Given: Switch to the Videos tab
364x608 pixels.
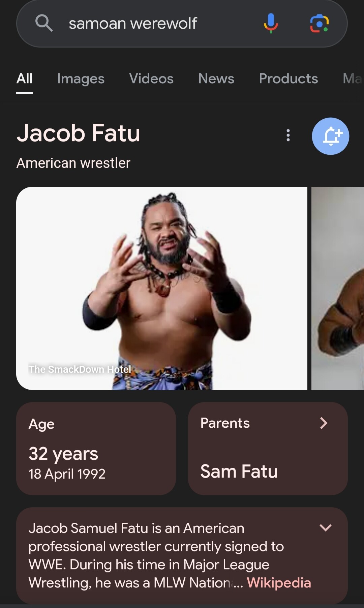Looking at the screenshot, I should point(151,79).
